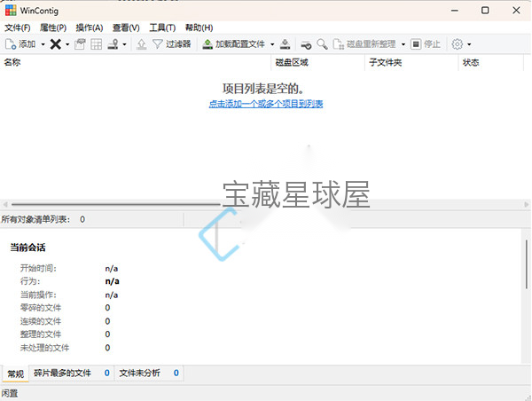
Task: Click the horizontal scrollbar thumb in list
Action: [x=116, y=204]
